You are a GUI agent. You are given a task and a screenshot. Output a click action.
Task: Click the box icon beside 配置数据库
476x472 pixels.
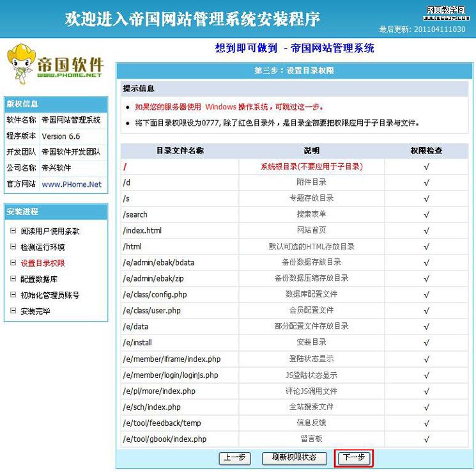pyautogui.click(x=13, y=279)
